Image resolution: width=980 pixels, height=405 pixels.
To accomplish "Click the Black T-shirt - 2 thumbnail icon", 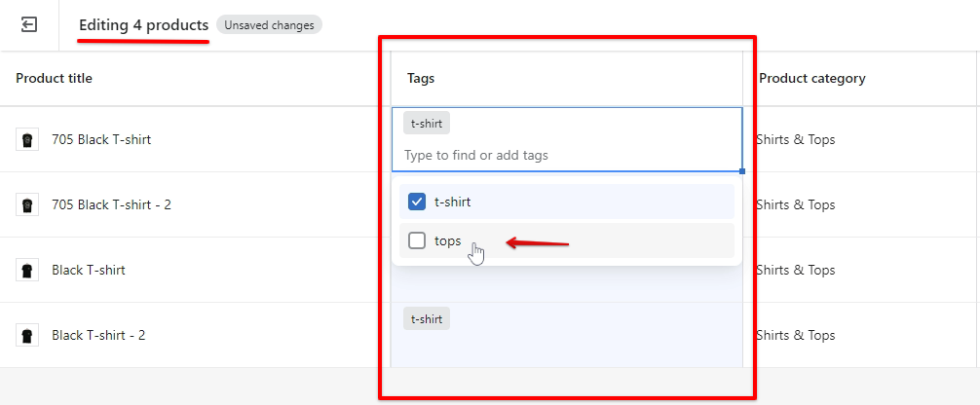I will (x=27, y=335).
